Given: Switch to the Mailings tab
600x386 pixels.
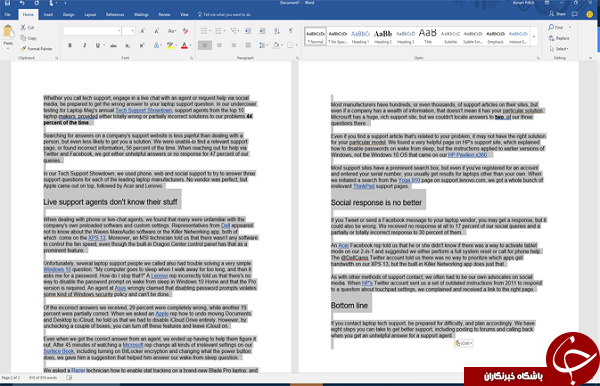Looking at the screenshot, I should click(x=141, y=15).
